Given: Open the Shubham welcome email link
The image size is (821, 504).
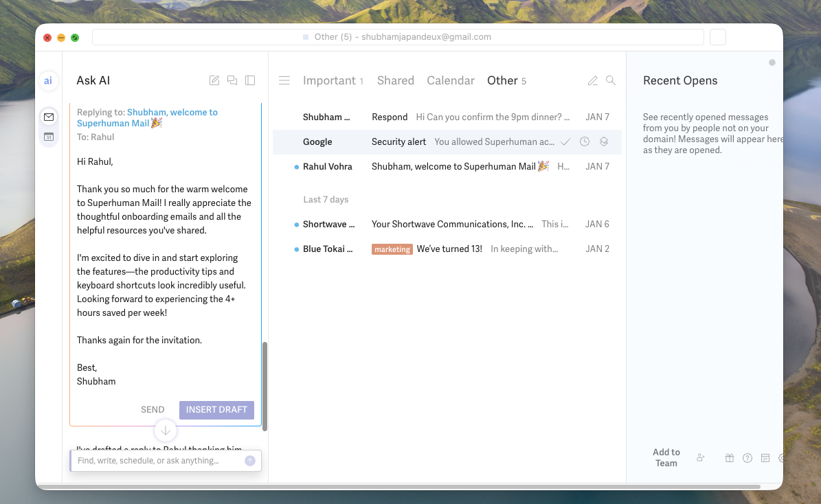Looking at the screenshot, I should tap(148, 117).
